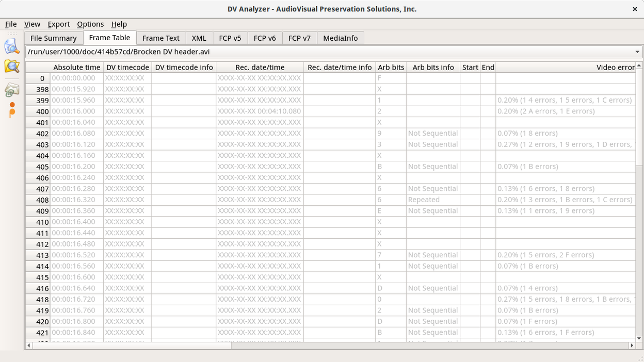This screenshot has width=644, height=362.
Task: Click the toolbar drag handle above the icons
Action: tap(12, 34)
